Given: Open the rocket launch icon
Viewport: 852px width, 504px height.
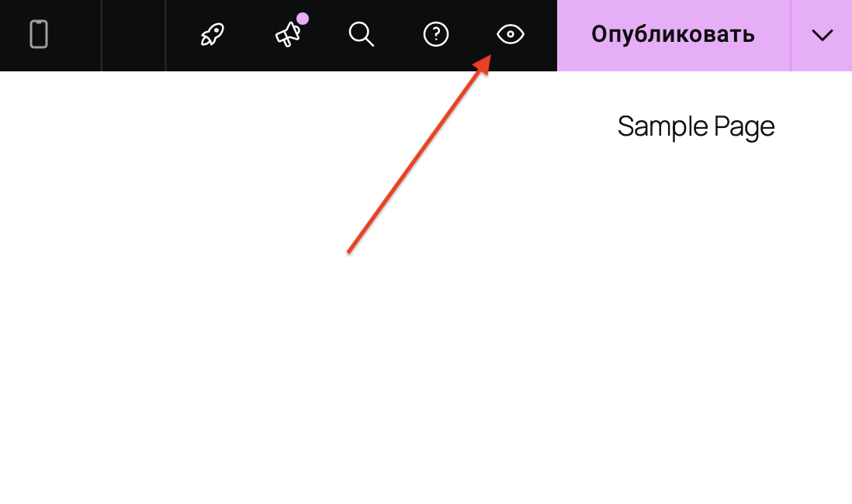Looking at the screenshot, I should click(213, 34).
